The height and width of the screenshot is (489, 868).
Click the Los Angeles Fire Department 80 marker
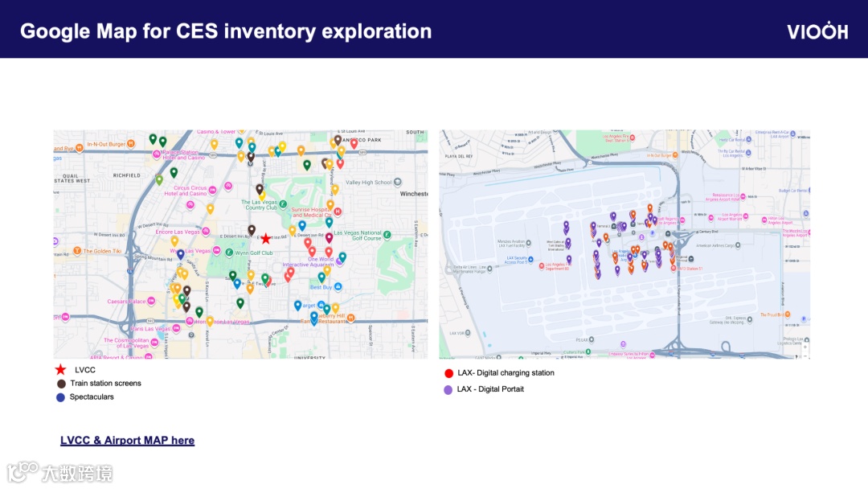click(542, 266)
